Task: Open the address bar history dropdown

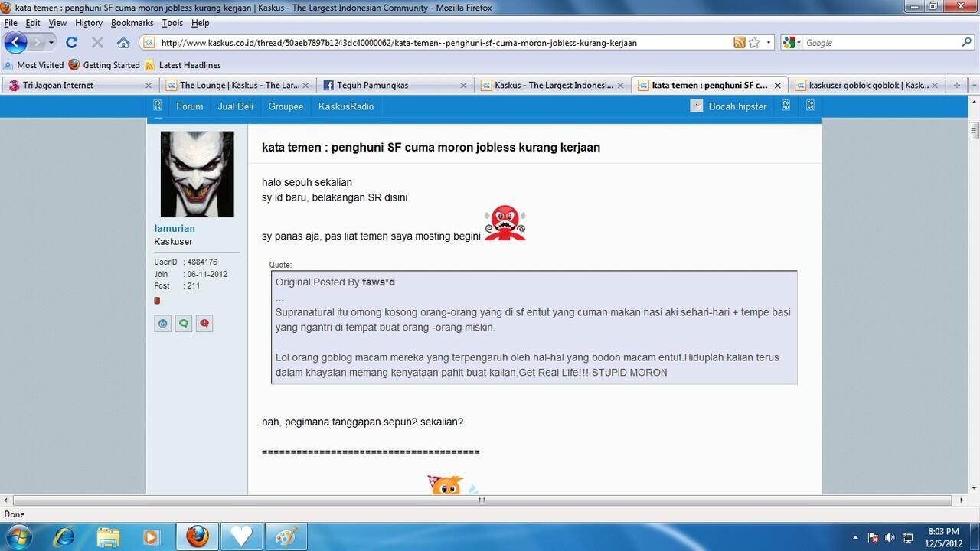Action: coord(769,43)
